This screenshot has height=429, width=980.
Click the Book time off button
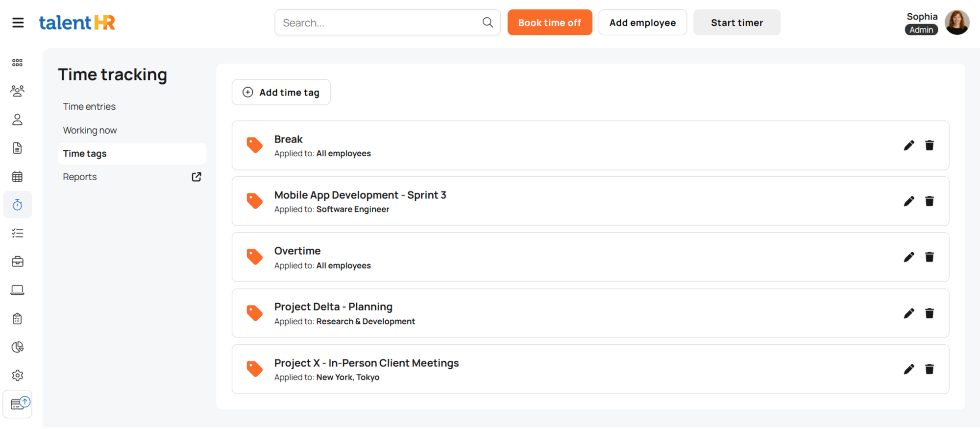pos(550,23)
